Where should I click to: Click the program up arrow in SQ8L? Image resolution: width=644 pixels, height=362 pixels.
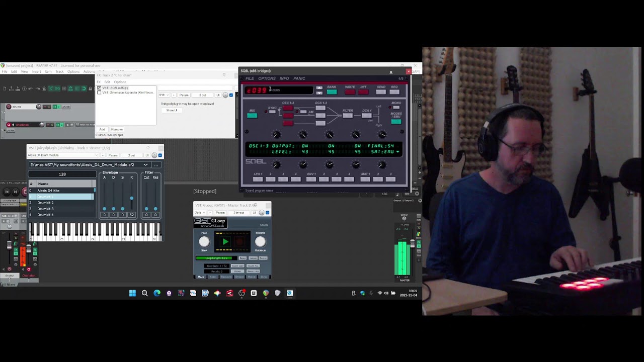tap(319, 88)
